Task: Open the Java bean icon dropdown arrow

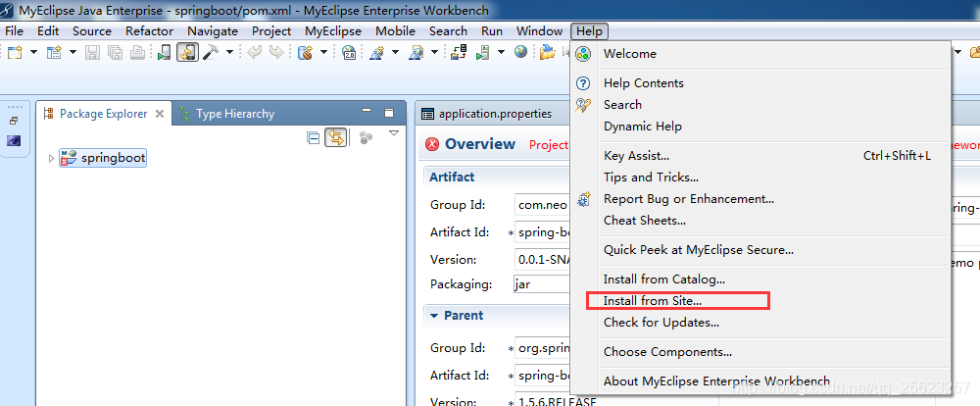Action: coord(323,53)
